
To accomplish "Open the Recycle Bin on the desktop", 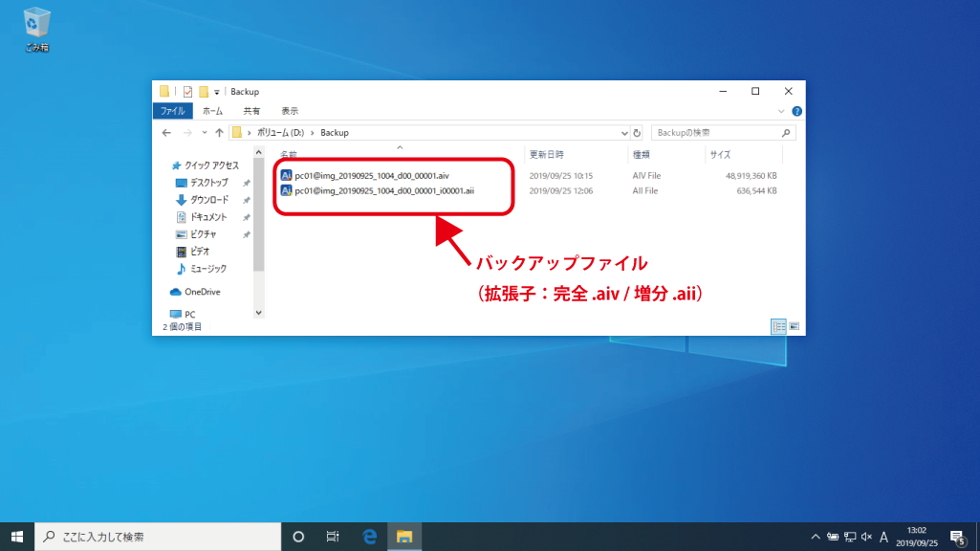I will pos(38,24).
